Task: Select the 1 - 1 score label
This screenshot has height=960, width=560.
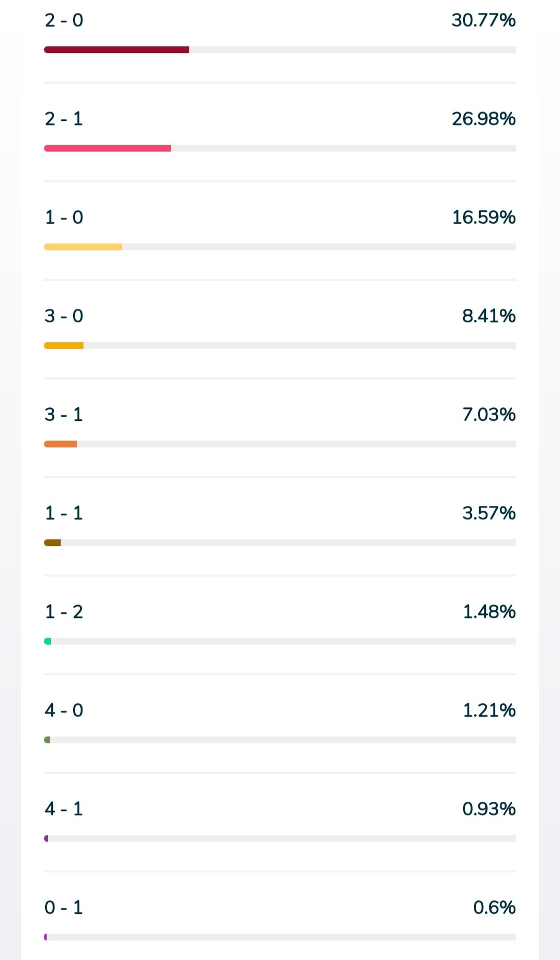Action: pyautogui.click(x=64, y=513)
